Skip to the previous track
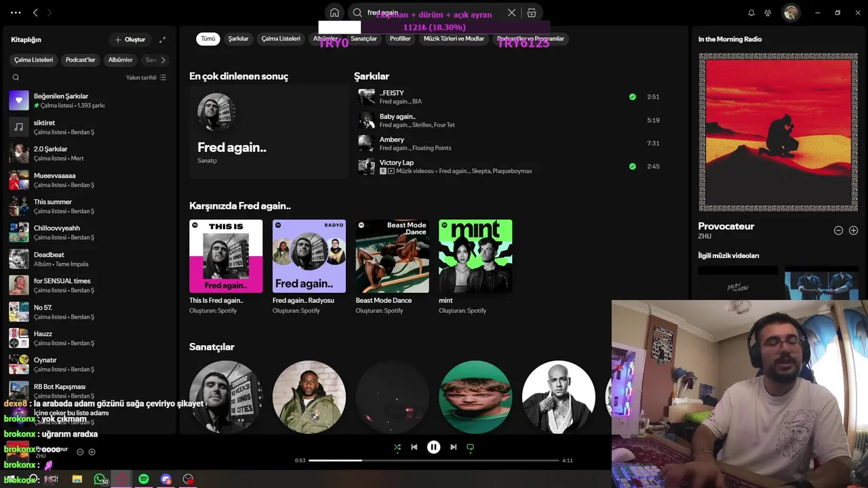Viewport: 868px width, 488px height. pos(414,447)
